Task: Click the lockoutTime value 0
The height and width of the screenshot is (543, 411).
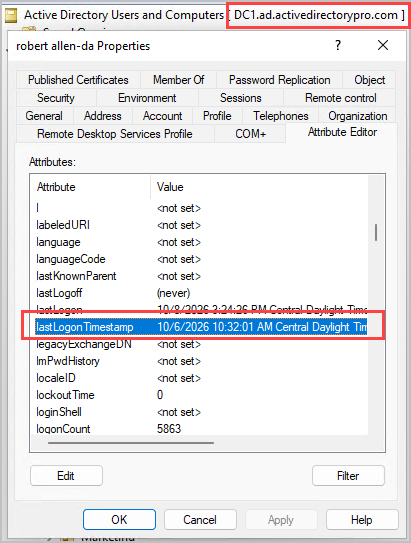Action: tap(160, 395)
